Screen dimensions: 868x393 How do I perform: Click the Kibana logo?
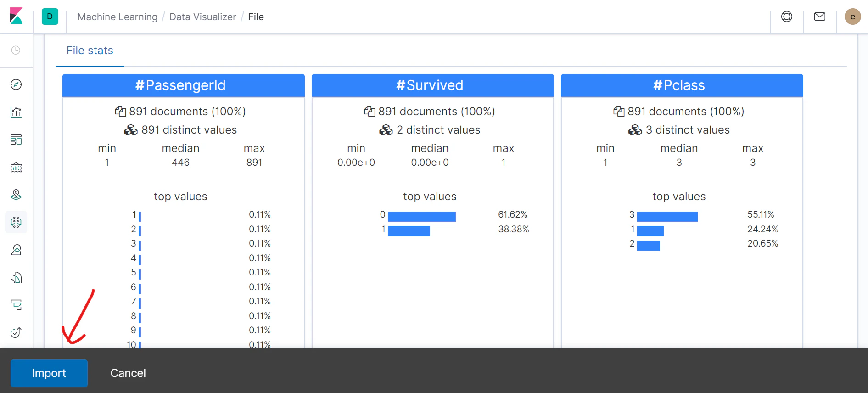pyautogui.click(x=16, y=16)
